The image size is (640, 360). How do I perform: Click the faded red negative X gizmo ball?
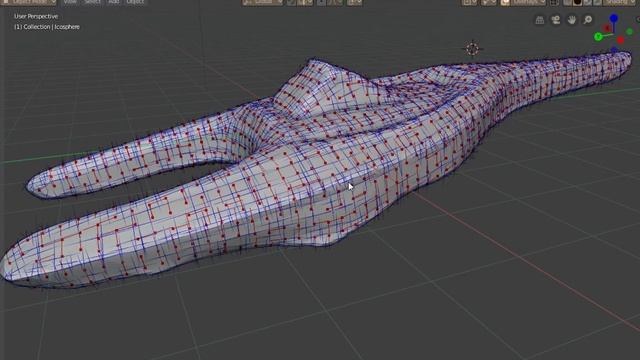607,28
